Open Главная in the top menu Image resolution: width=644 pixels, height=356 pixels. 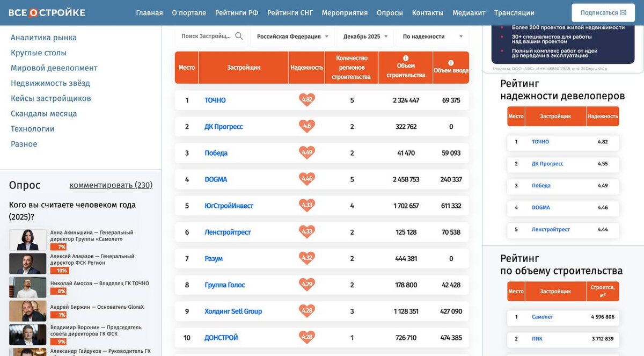(x=149, y=13)
